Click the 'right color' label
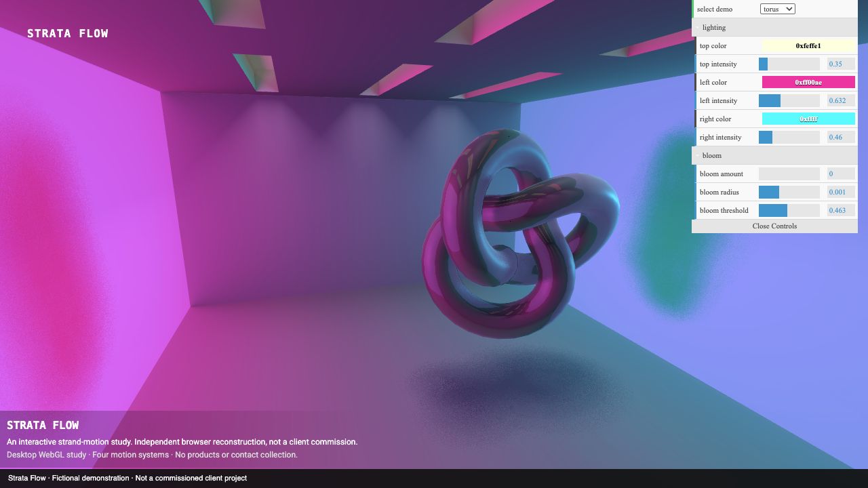 tap(715, 119)
